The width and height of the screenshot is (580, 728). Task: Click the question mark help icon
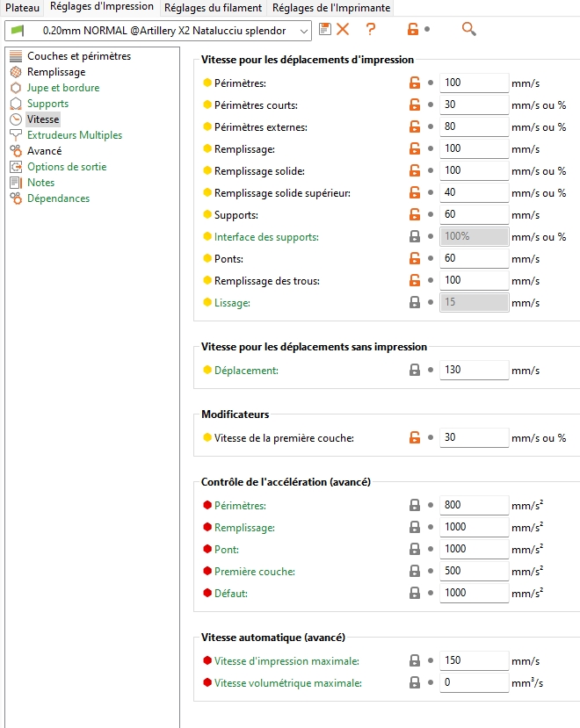pos(371,29)
